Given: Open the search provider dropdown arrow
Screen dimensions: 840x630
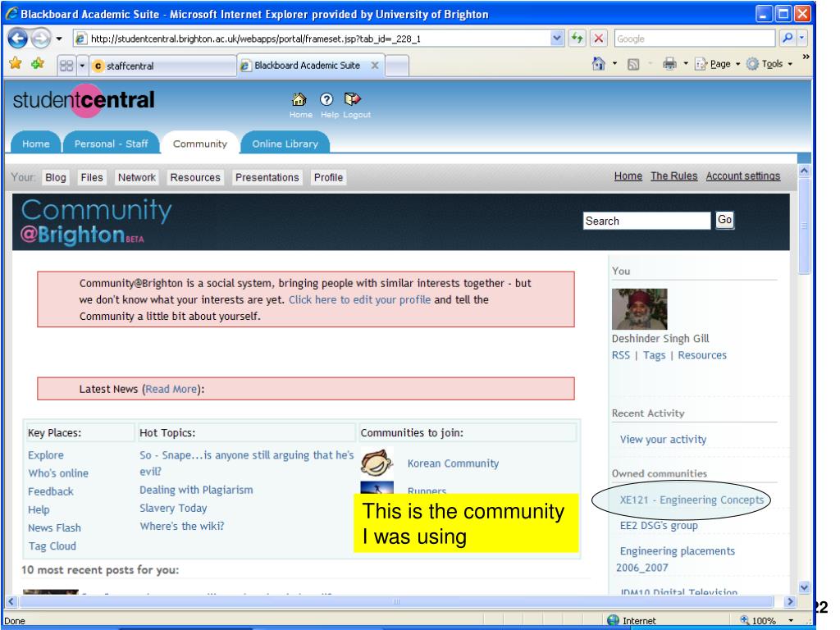Looking at the screenshot, I should point(801,39).
